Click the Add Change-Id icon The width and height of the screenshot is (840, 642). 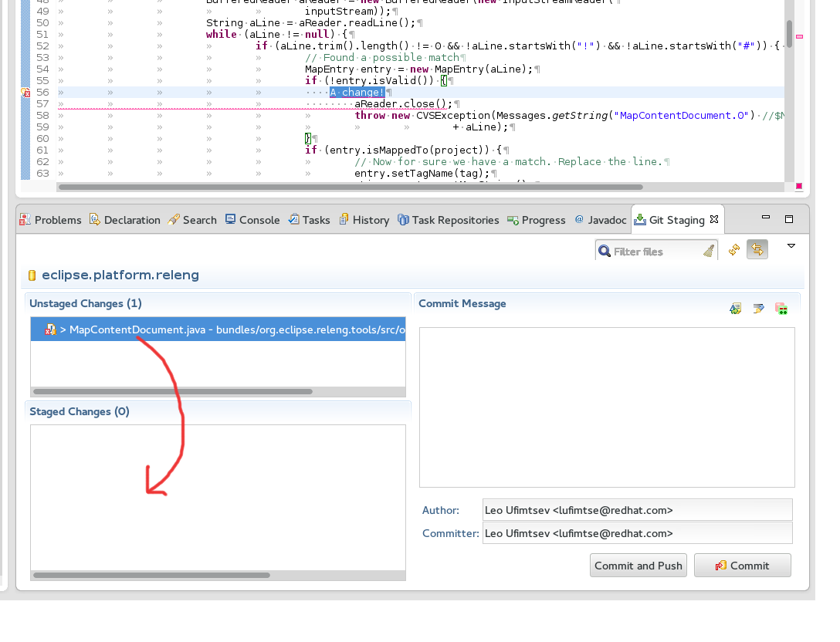click(781, 309)
